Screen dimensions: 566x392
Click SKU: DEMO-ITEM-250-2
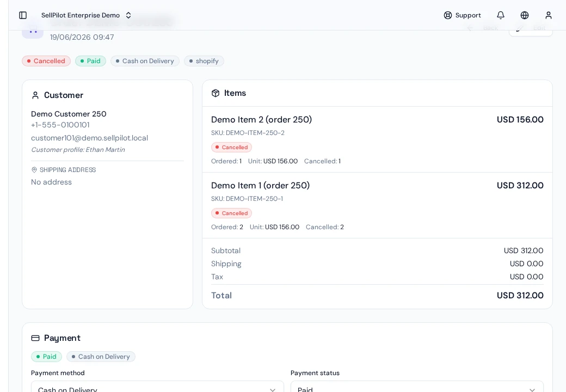click(248, 133)
